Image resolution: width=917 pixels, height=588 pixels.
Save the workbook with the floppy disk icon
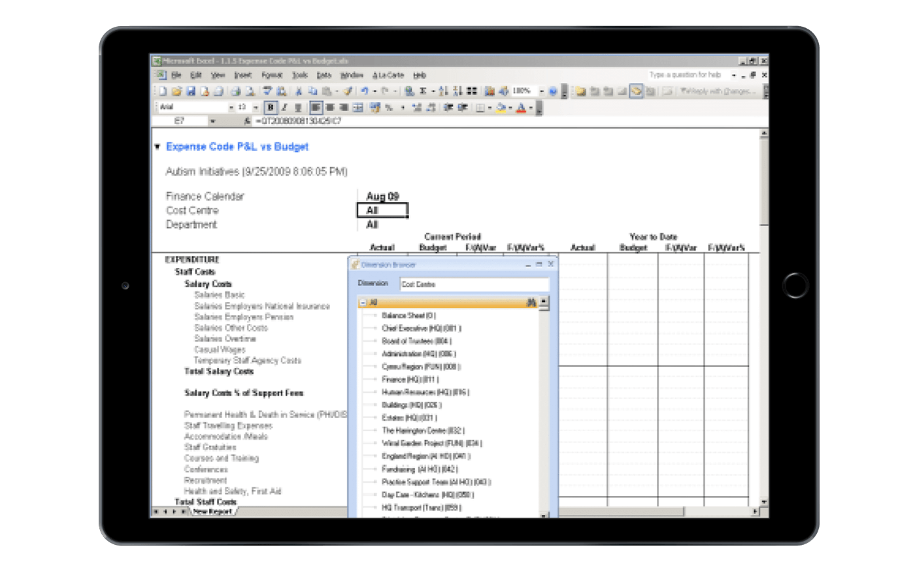click(192, 91)
